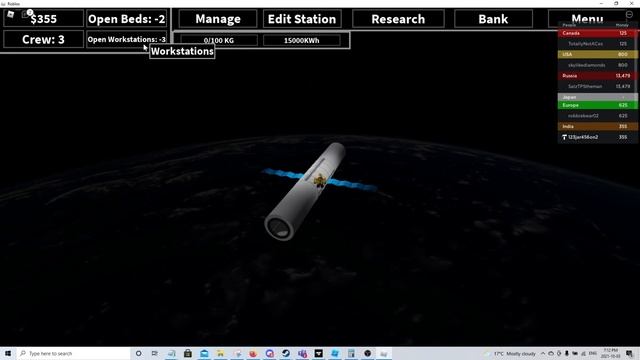Open Microsoft Store from taskbar

coord(188,353)
